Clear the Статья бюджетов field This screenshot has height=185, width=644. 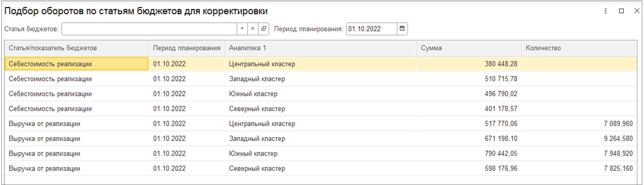(253, 29)
